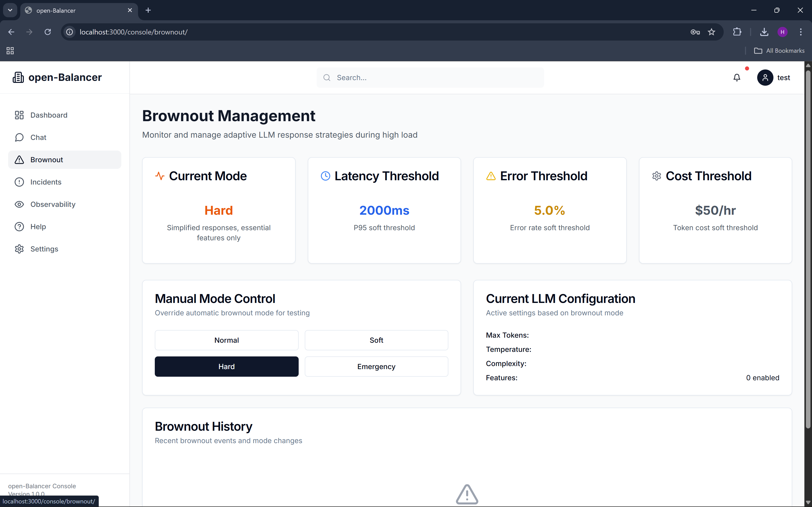Open the Dashboard sidebar link

coord(49,115)
